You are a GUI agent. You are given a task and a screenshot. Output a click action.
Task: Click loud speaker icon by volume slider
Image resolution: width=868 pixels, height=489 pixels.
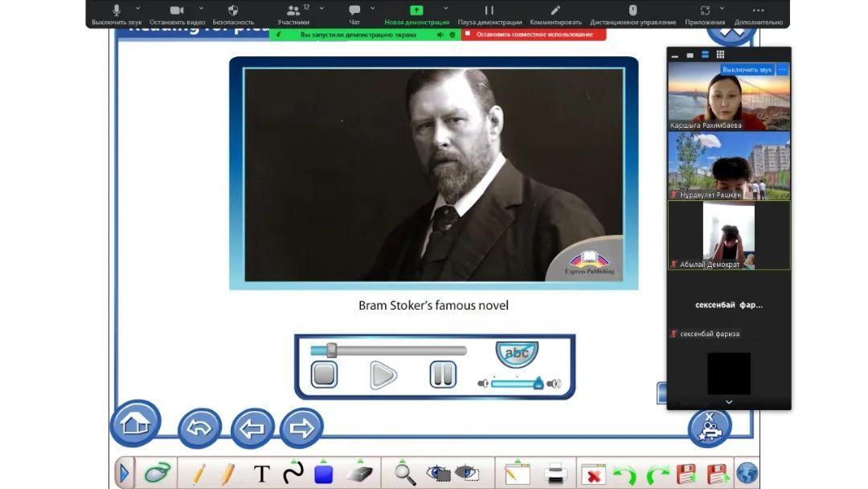point(554,383)
